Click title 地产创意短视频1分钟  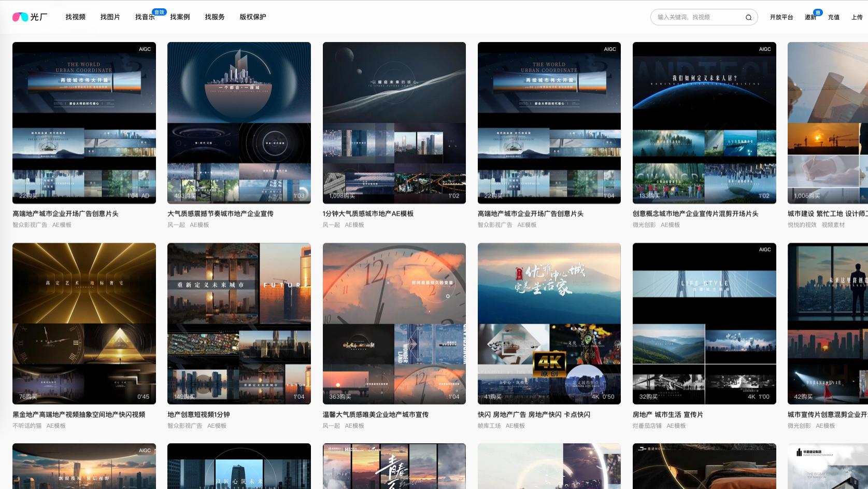tap(198, 414)
